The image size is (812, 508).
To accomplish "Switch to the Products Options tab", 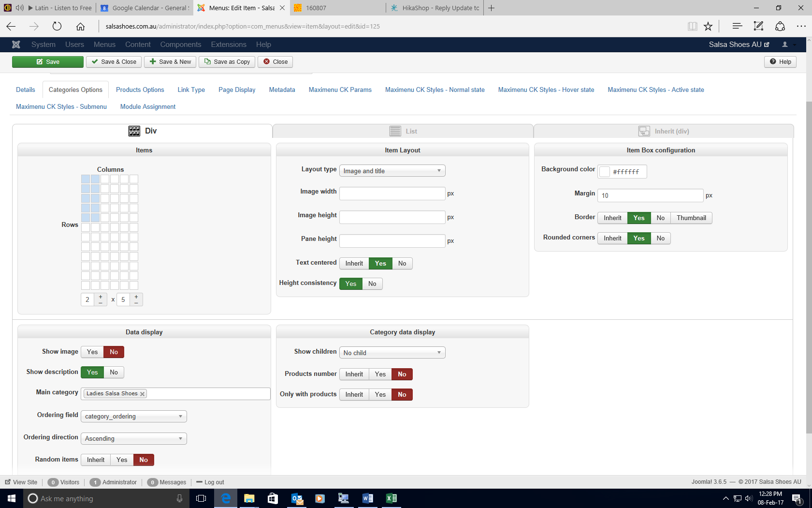I will (x=140, y=90).
